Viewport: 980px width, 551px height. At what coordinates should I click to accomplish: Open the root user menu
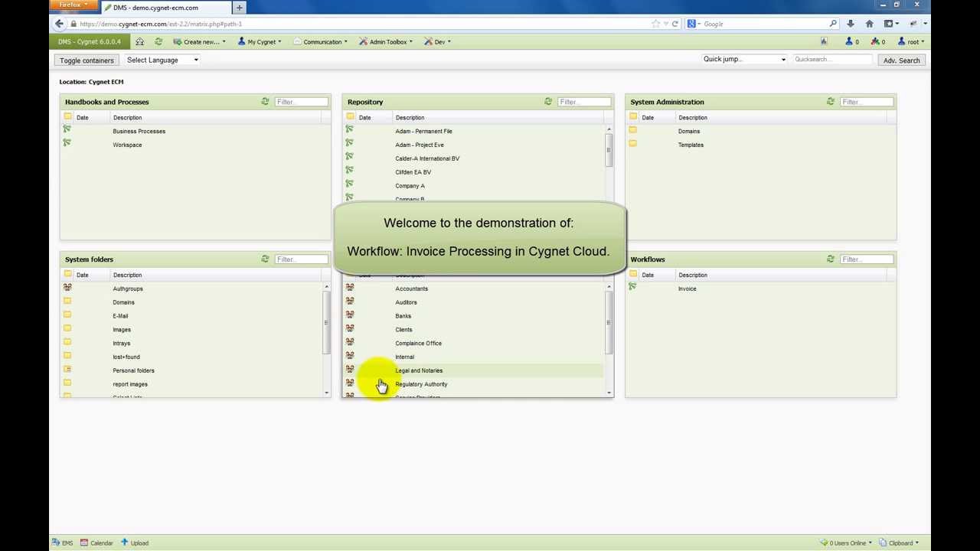click(911, 41)
